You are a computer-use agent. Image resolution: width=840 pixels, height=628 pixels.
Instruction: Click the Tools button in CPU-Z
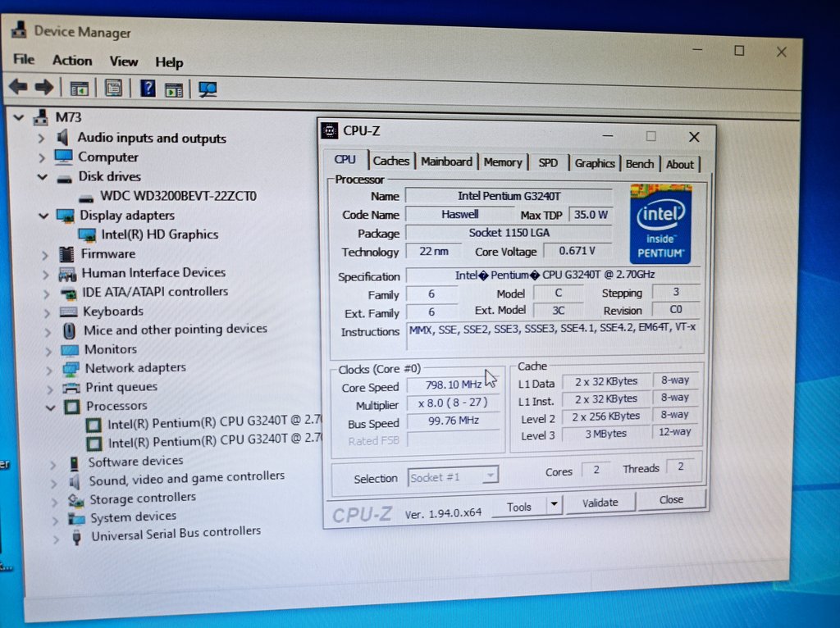tap(518, 507)
